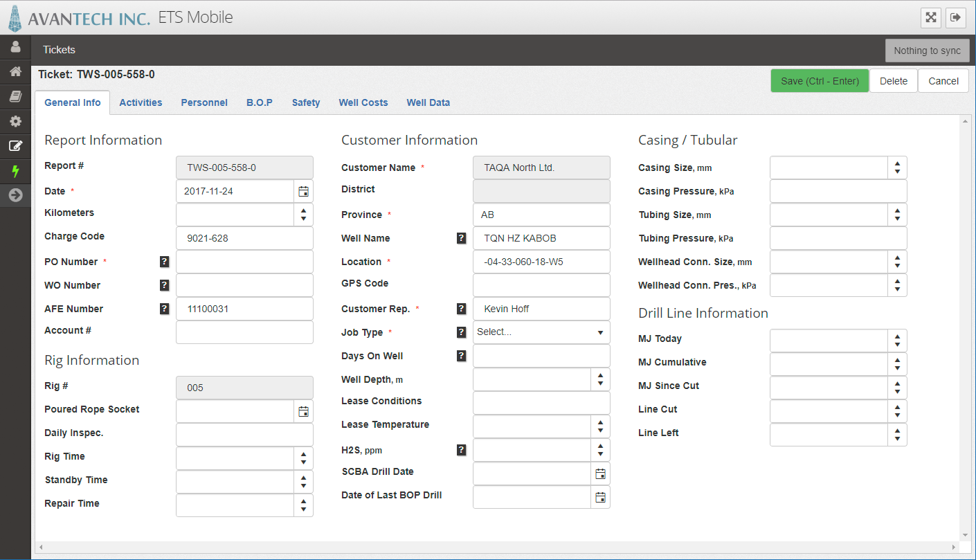976x560 pixels.
Task: Adjust Line Cut spinner arrows
Action: click(x=897, y=411)
